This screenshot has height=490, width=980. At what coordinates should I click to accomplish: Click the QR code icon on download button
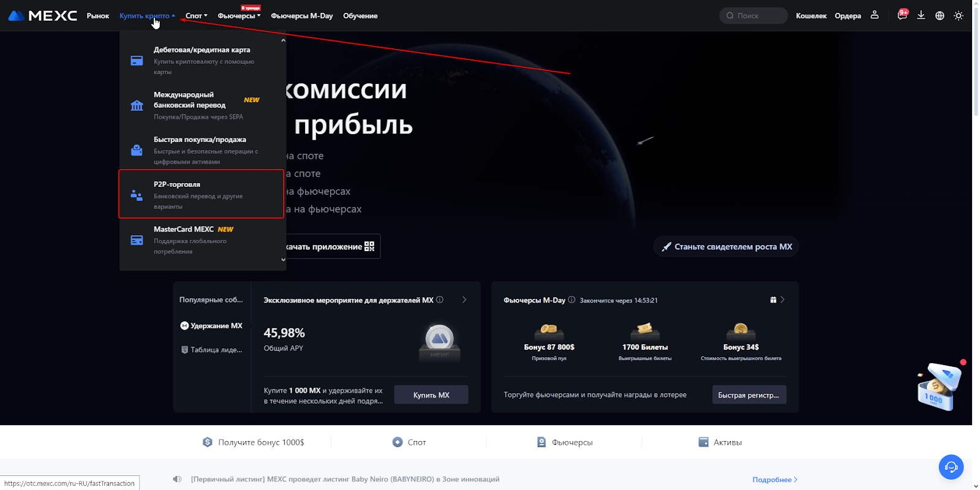click(369, 246)
